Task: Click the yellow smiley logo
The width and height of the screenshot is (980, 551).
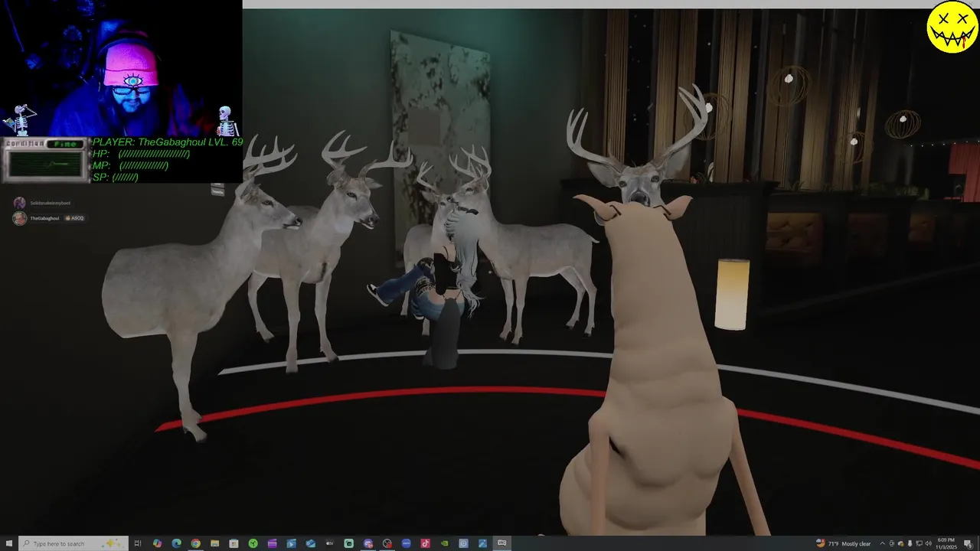Action: (x=952, y=28)
